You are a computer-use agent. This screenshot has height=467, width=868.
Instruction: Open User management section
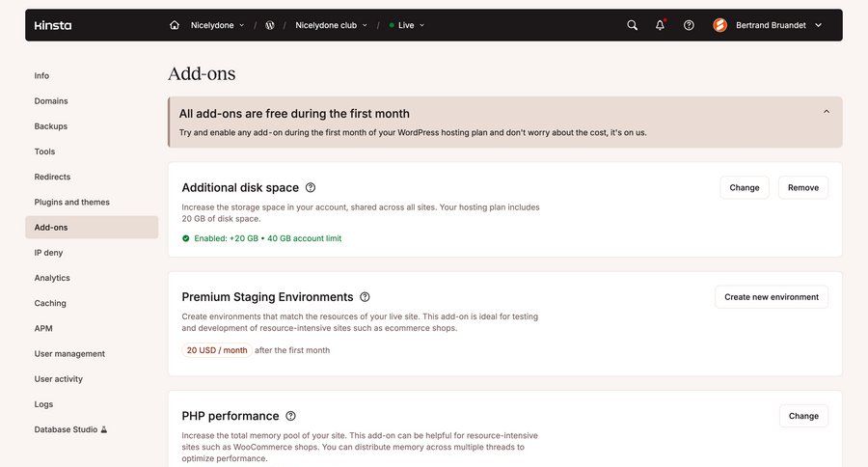pyautogui.click(x=92, y=353)
